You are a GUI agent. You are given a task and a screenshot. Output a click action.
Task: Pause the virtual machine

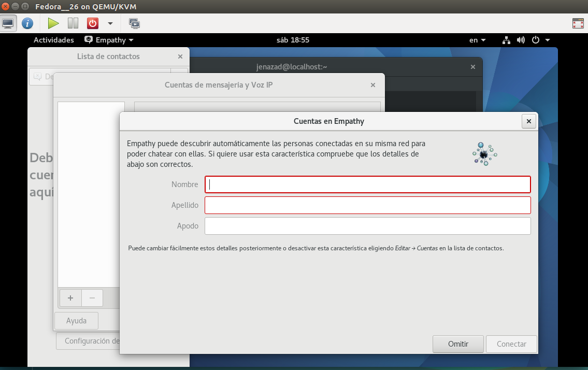coord(73,23)
